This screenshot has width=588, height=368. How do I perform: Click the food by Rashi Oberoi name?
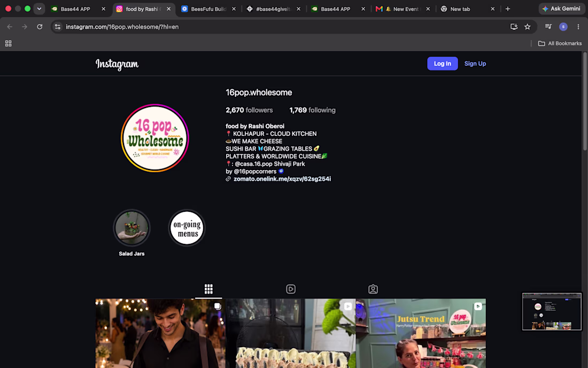pyautogui.click(x=254, y=126)
